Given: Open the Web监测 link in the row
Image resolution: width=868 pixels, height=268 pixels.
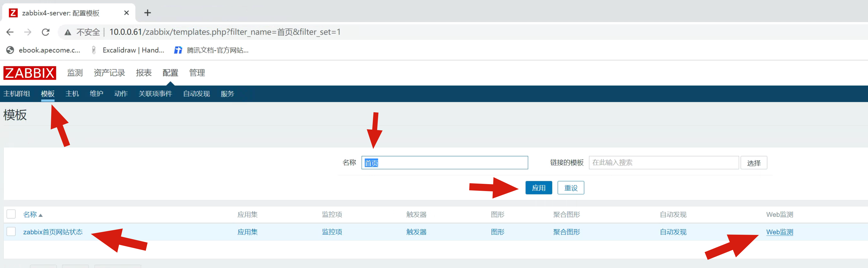Looking at the screenshot, I should (779, 232).
